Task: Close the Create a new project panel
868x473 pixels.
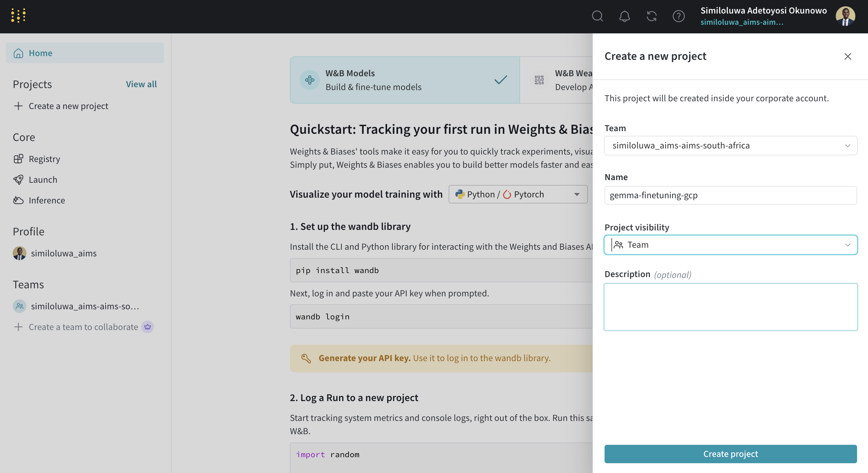Action: pyautogui.click(x=848, y=56)
